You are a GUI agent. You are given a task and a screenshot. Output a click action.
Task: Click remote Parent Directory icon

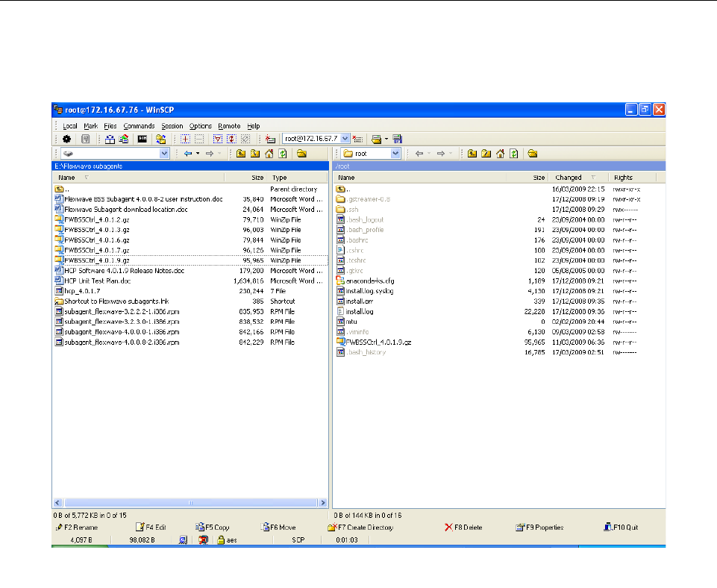472,154
